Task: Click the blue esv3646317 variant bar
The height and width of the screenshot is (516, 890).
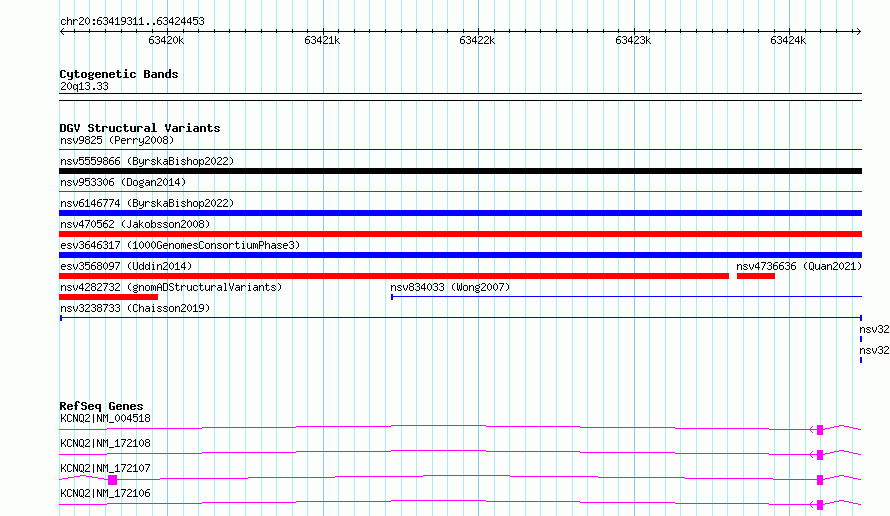Action: click(x=460, y=255)
